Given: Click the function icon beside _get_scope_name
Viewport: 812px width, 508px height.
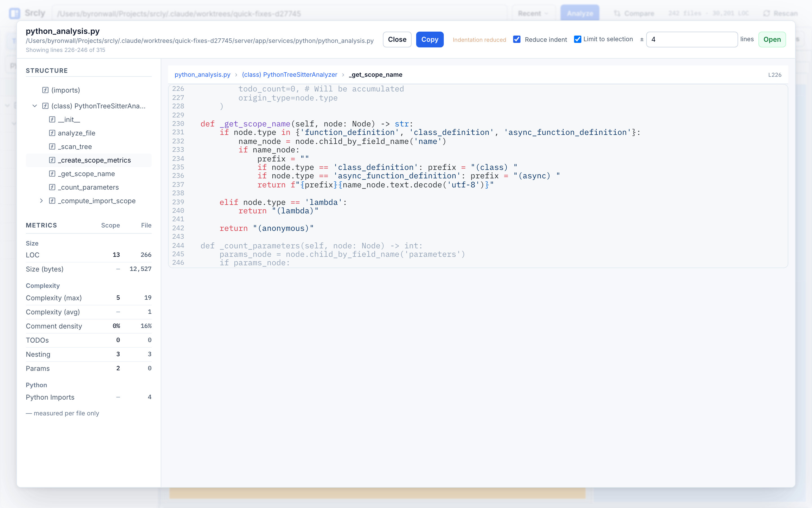Looking at the screenshot, I should click(x=52, y=174).
